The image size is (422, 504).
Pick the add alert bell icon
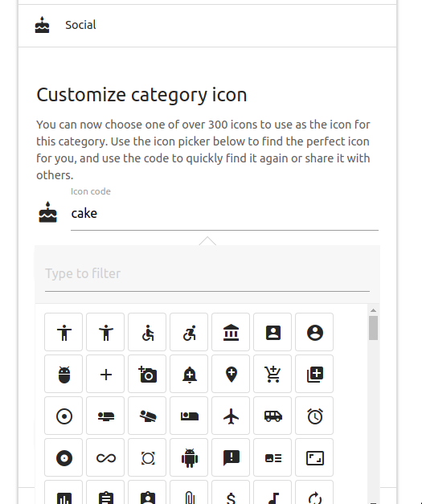click(x=189, y=374)
